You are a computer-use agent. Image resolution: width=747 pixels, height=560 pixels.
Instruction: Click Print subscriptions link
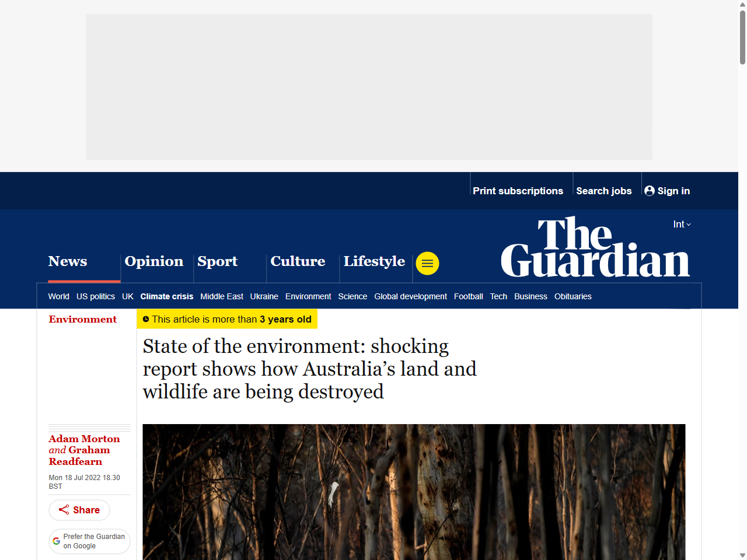click(518, 191)
